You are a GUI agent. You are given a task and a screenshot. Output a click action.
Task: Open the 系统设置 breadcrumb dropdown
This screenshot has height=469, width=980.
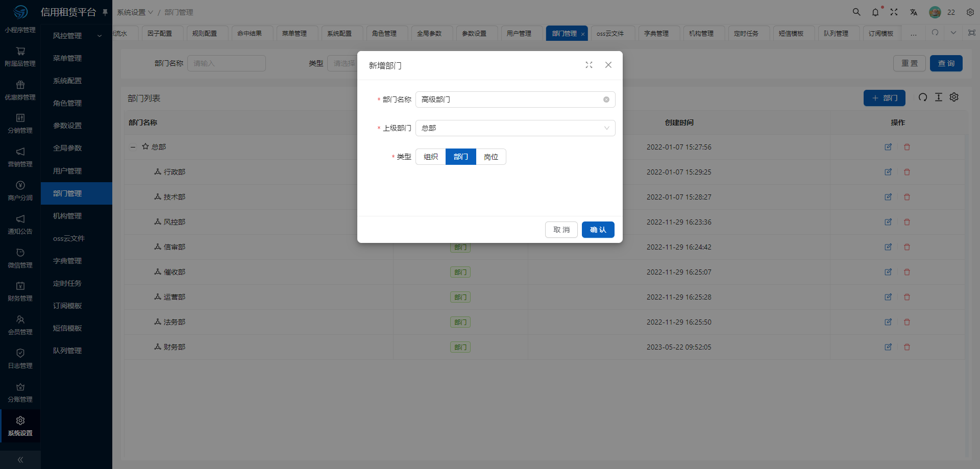(135, 12)
